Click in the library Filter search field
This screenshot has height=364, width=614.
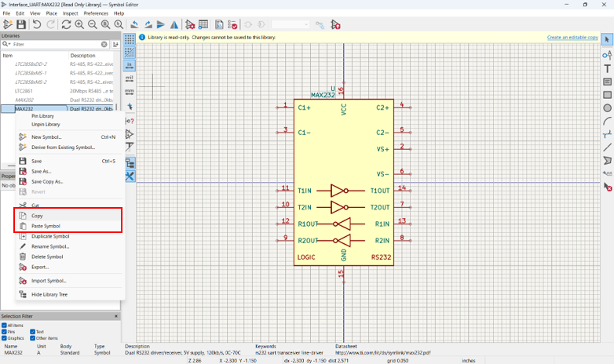[x=57, y=44]
